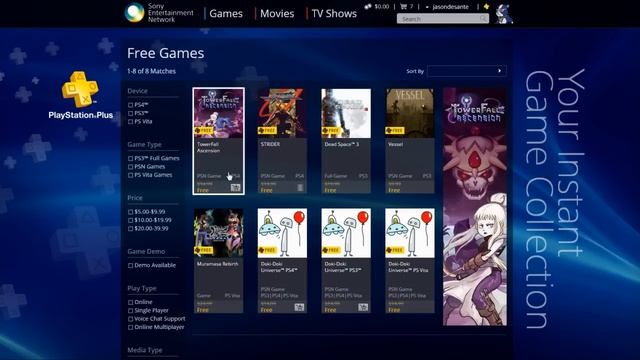Open Doki-Doki Universe PS Vita cover thumbnail
Image resolution: width=640 pixels, height=360 pixels.
410,233
